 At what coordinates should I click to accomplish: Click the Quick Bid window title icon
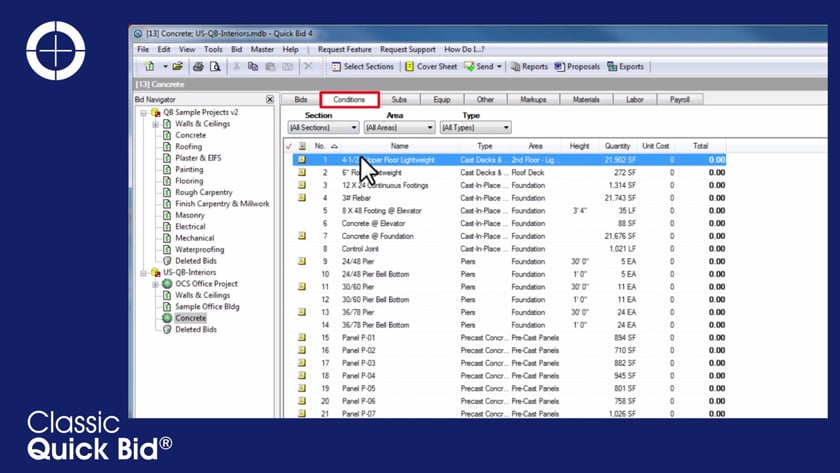[138, 33]
